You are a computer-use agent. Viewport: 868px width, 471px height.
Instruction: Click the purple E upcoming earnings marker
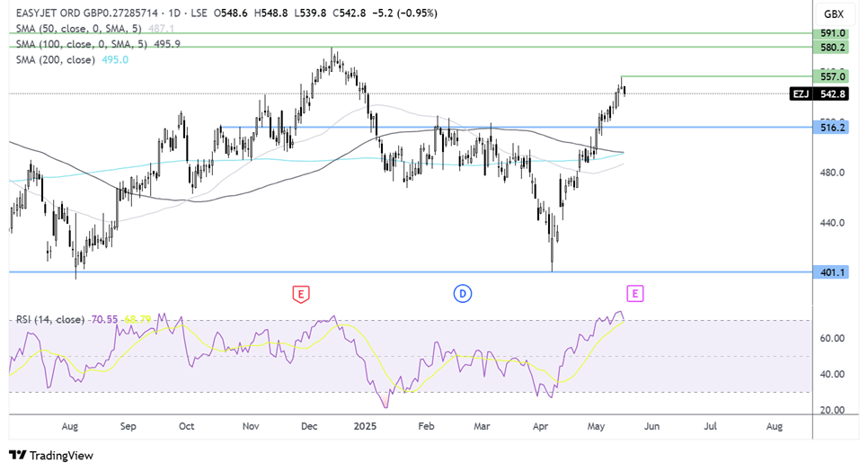[x=635, y=293]
